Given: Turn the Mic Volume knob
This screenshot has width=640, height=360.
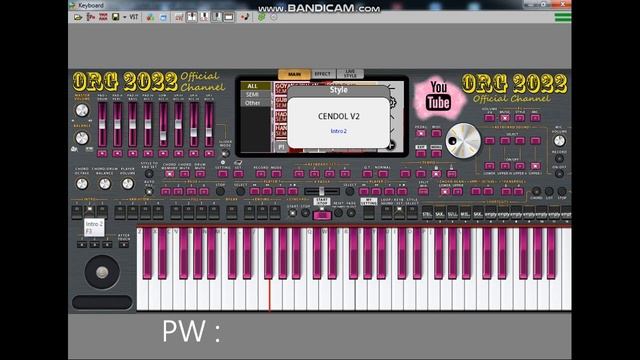Looking at the screenshot, I should pyautogui.click(x=559, y=140).
